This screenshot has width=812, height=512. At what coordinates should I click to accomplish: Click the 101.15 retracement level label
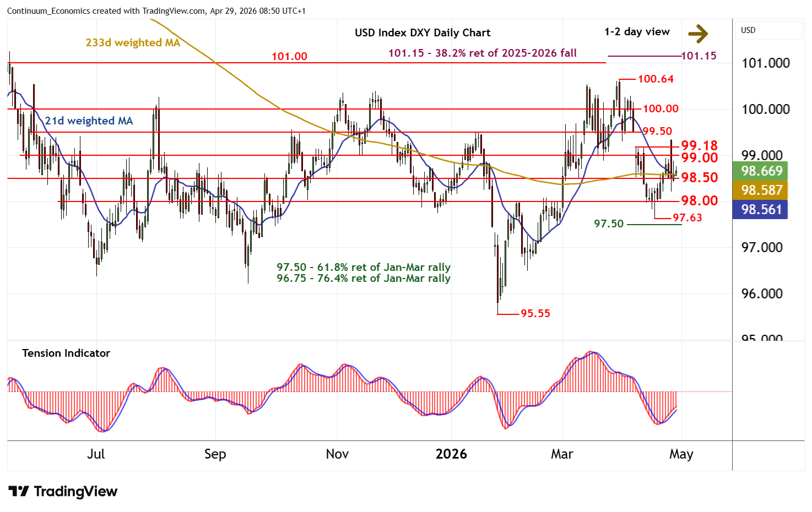(699, 56)
